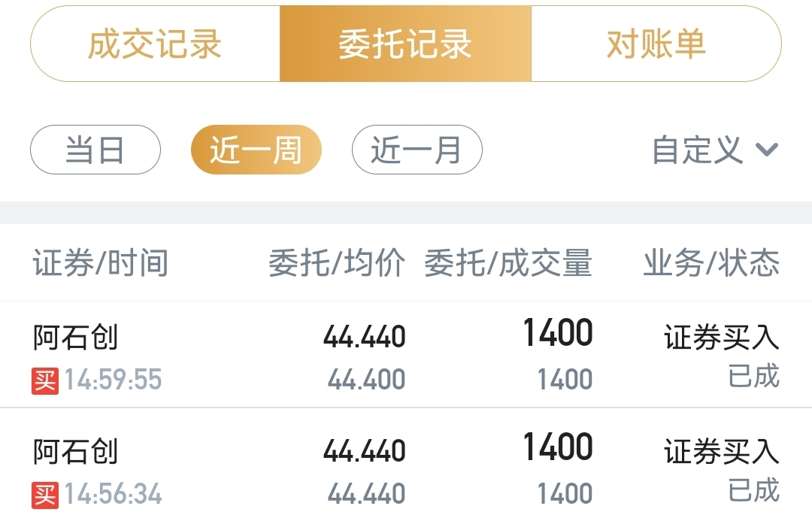812x518 pixels.
Task: Choose the 近一月 time range
Action: (417, 150)
